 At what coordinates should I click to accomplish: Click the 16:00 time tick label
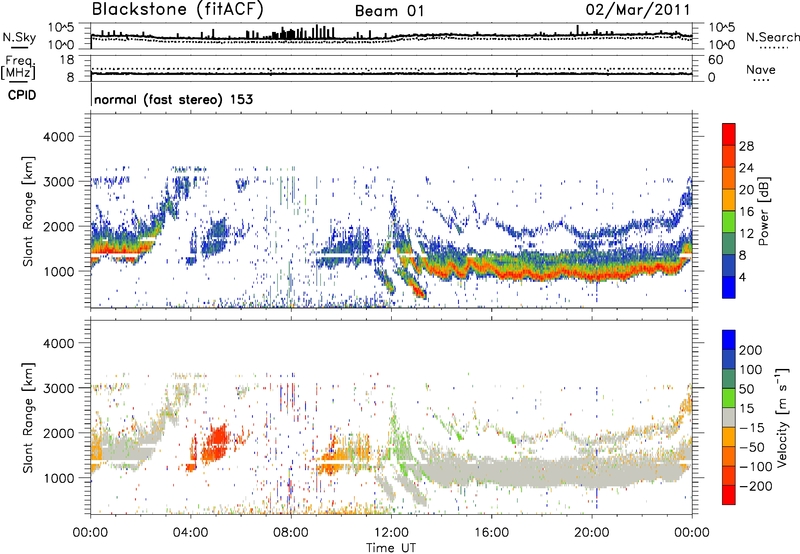491,533
